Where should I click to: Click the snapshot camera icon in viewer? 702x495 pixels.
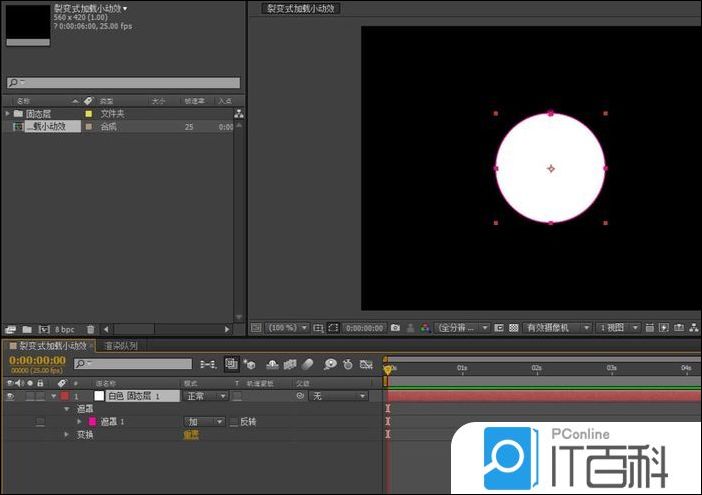pyautogui.click(x=395, y=328)
